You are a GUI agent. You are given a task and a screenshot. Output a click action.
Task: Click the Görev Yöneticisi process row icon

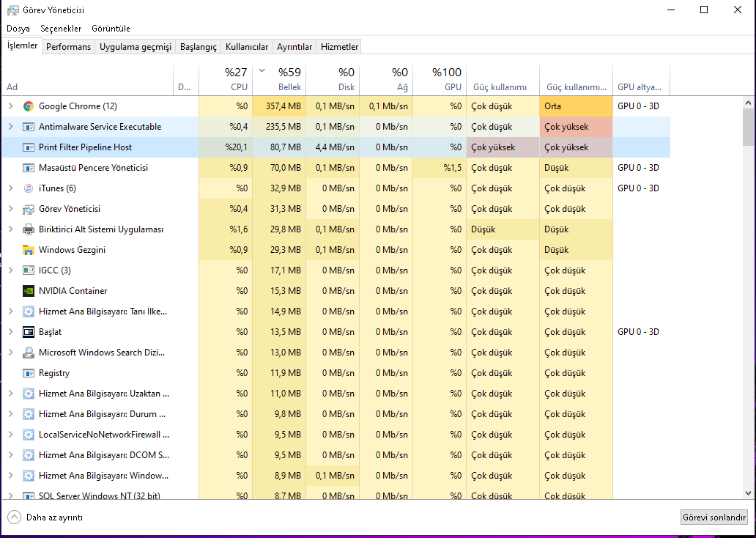pos(29,209)
